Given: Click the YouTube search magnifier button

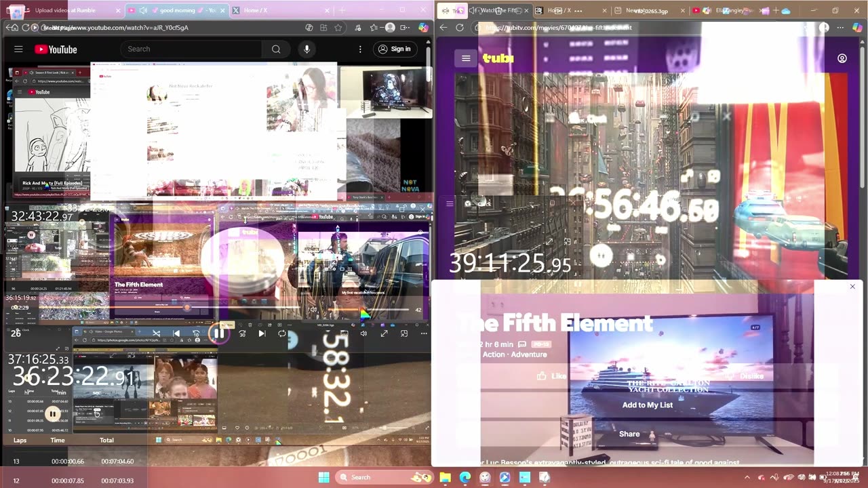Looking at the screenshot, I should pyautogui.click(x=276, y=49).
